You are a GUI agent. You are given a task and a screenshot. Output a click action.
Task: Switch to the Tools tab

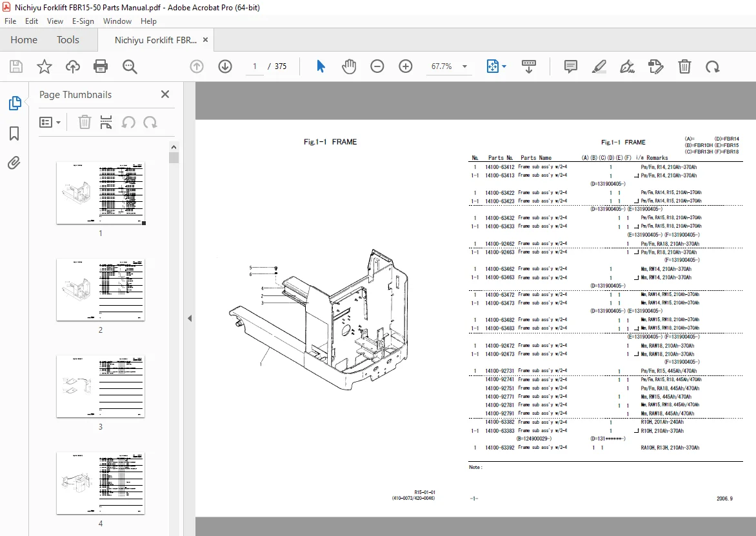point(68,40)
